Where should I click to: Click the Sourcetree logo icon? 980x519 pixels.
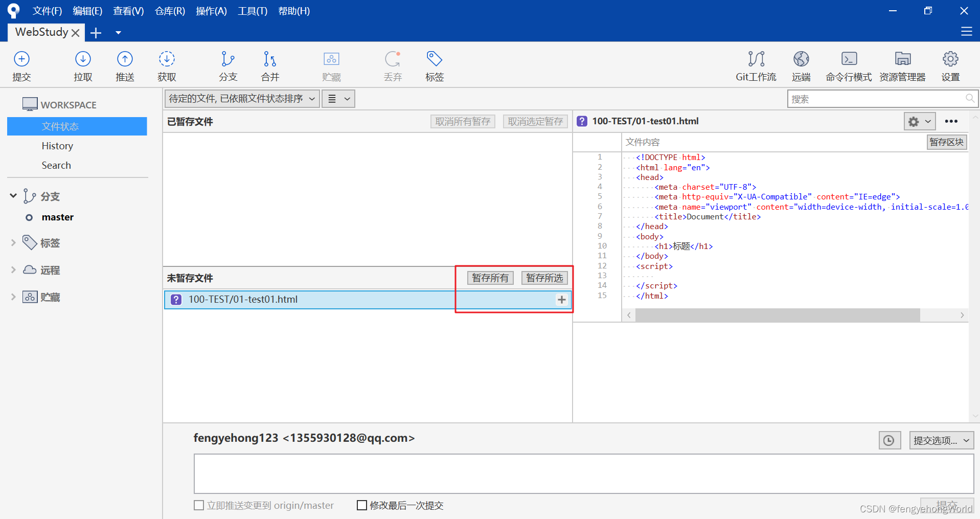[14, 11]
